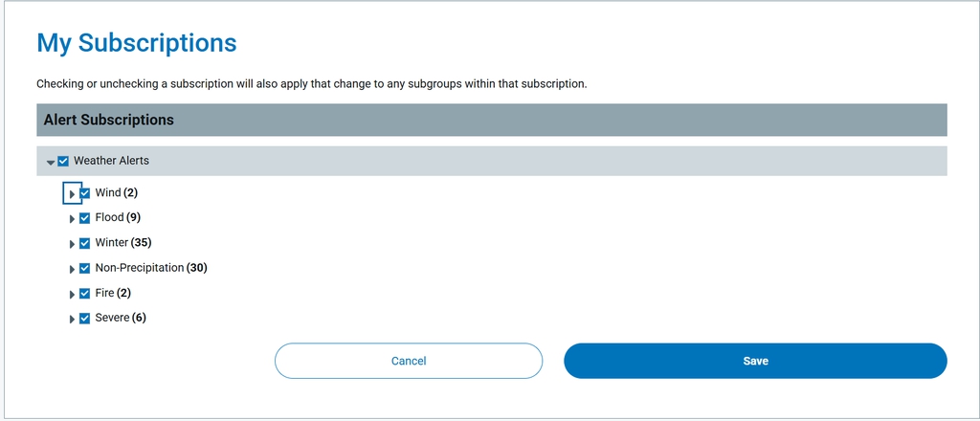
Task: Uncheck the Fire alerts checkbox
Action: coord(85,293)
